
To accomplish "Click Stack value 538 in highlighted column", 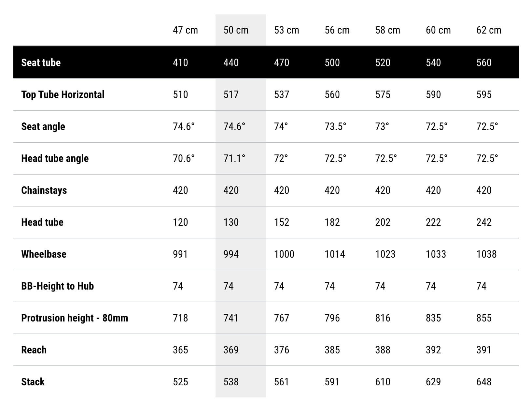I will pos(231,382).
